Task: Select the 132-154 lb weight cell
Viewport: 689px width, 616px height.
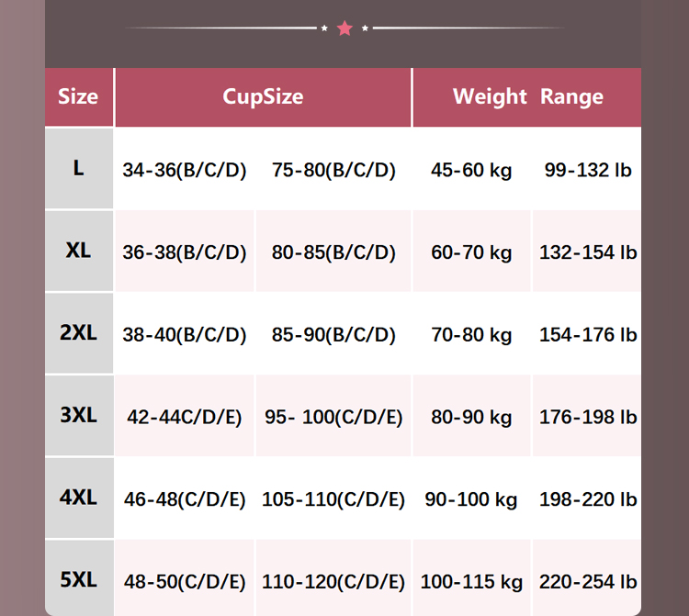Action: [x=588, y=252]
